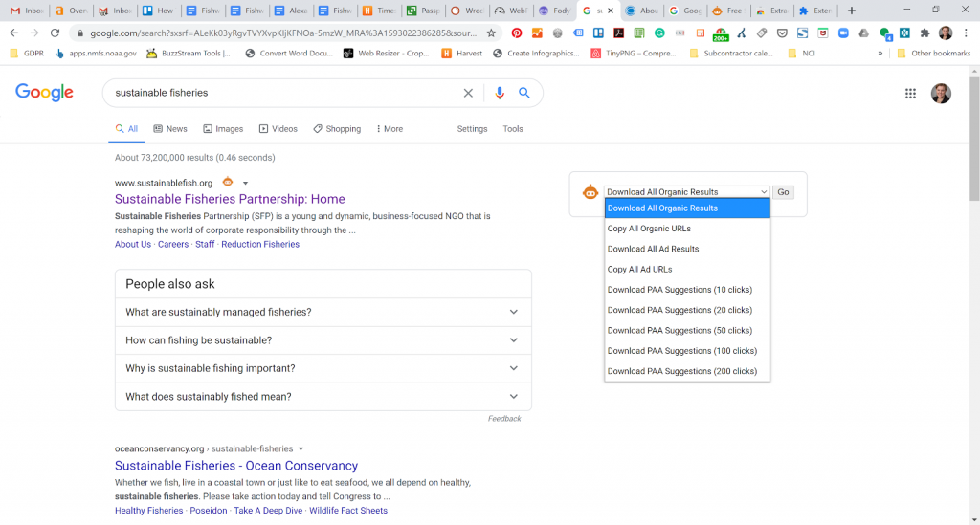Open the Chrome Extensions puzzle icon

pos(925,33)
